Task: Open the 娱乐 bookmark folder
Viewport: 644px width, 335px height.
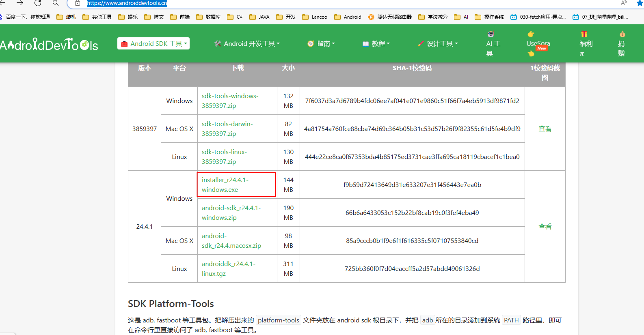Action: tap(128, 17)
